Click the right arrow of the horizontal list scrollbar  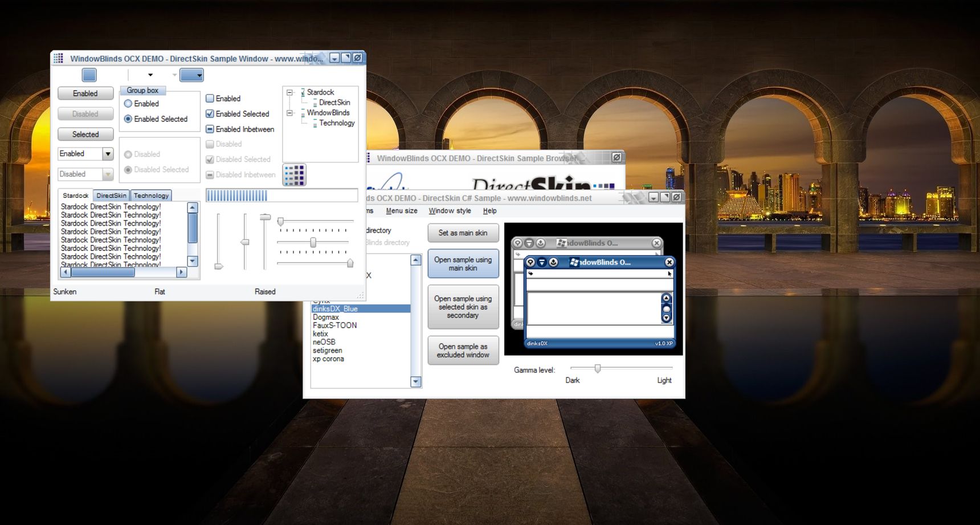[182, 272]
